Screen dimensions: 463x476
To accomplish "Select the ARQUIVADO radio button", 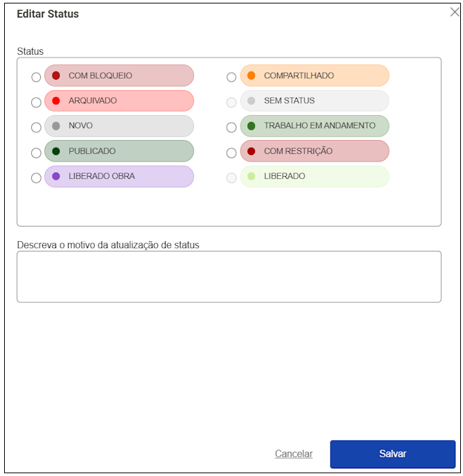I will [x=36, y=103].
